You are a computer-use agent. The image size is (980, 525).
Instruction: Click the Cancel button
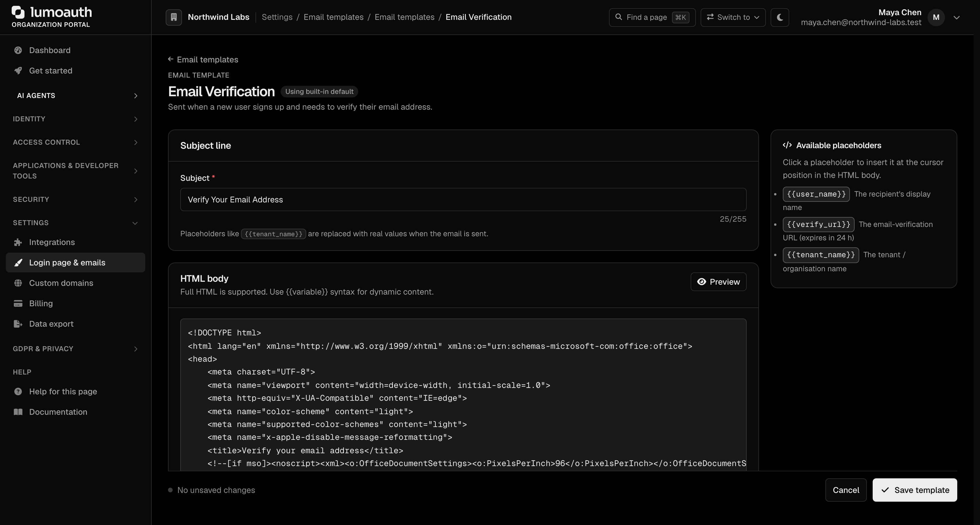coord(846,490)
